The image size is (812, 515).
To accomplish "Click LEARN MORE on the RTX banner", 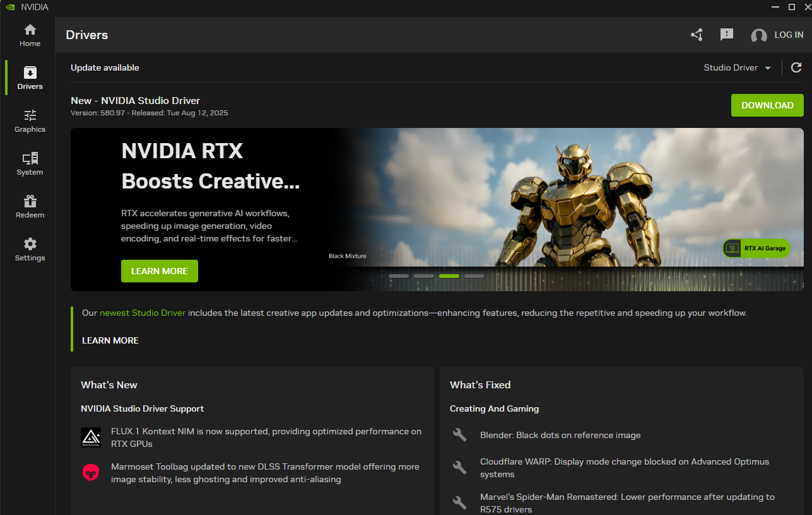I will click(159, 270).
